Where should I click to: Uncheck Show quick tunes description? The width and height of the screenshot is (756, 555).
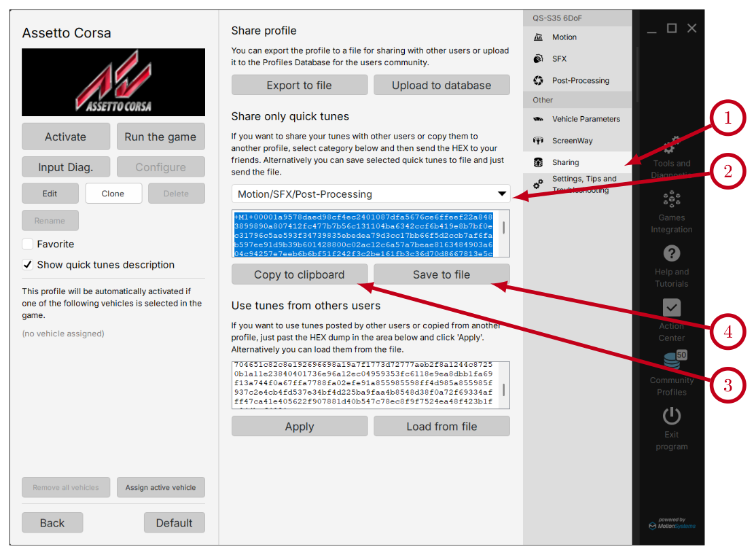click(28, 265)
